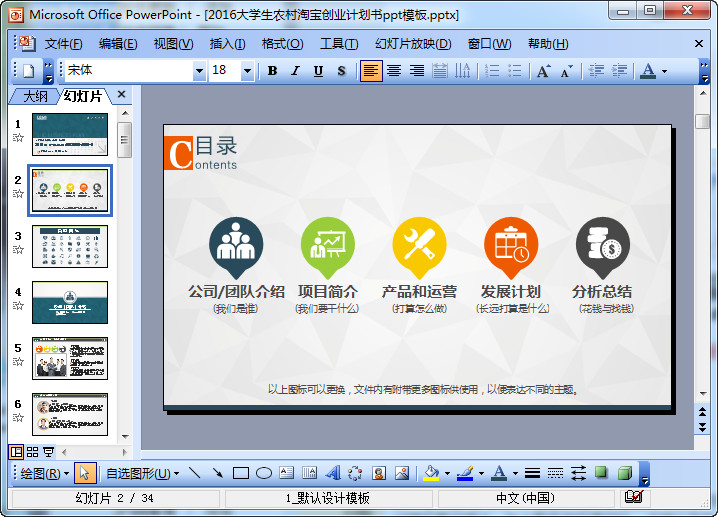Toggle bulleted list formatting
The width and height of the screenshot is (718, 517).
coord(515,71)
